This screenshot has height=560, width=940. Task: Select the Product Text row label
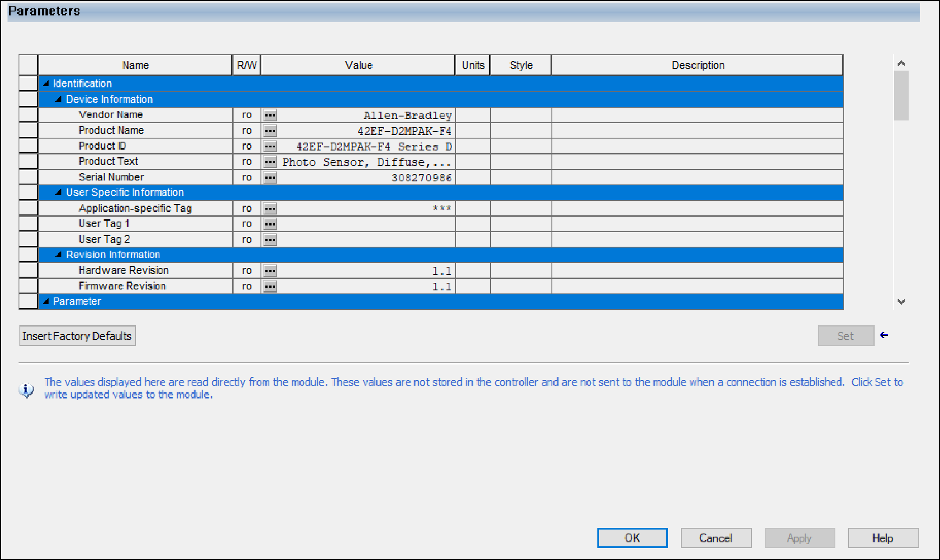point(109,162)
